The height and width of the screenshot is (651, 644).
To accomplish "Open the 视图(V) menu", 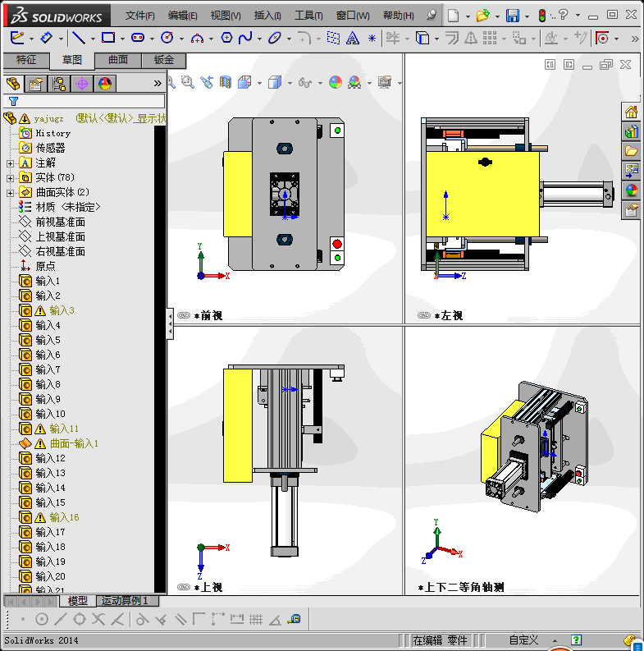I will click(226, 16).
